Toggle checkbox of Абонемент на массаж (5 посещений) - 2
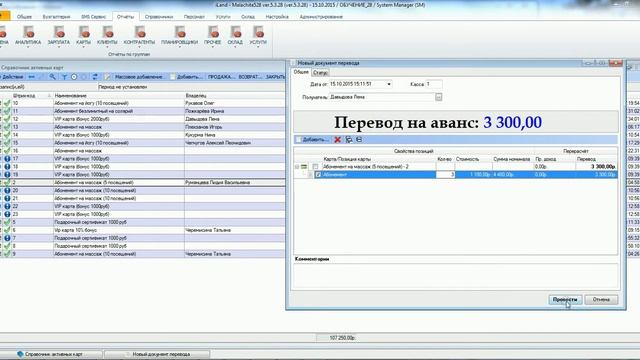Viewport: 640px width, 360px height. (315, 167)
